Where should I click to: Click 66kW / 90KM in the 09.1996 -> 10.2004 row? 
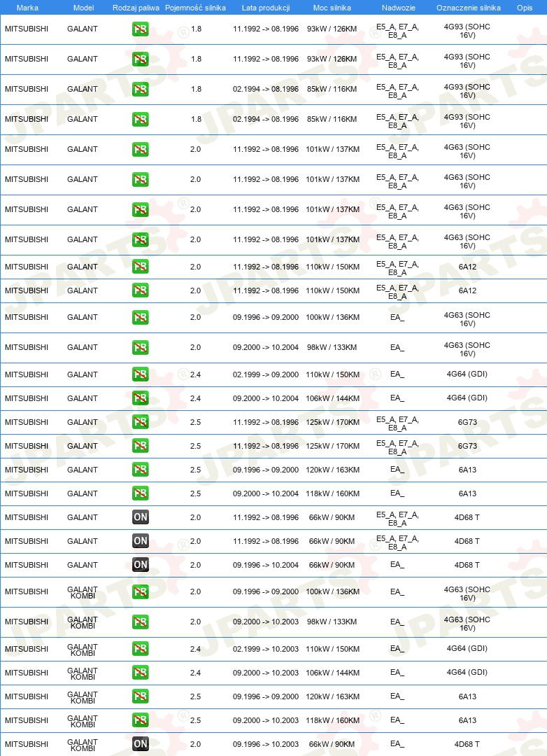click(332, 565)
